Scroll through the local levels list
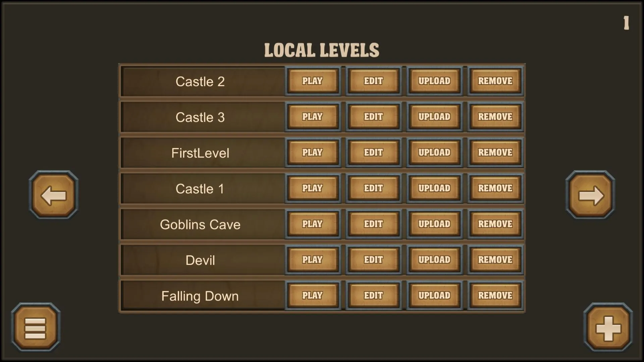The width and height of the screenshot is (644, 362). pos(590,195)
